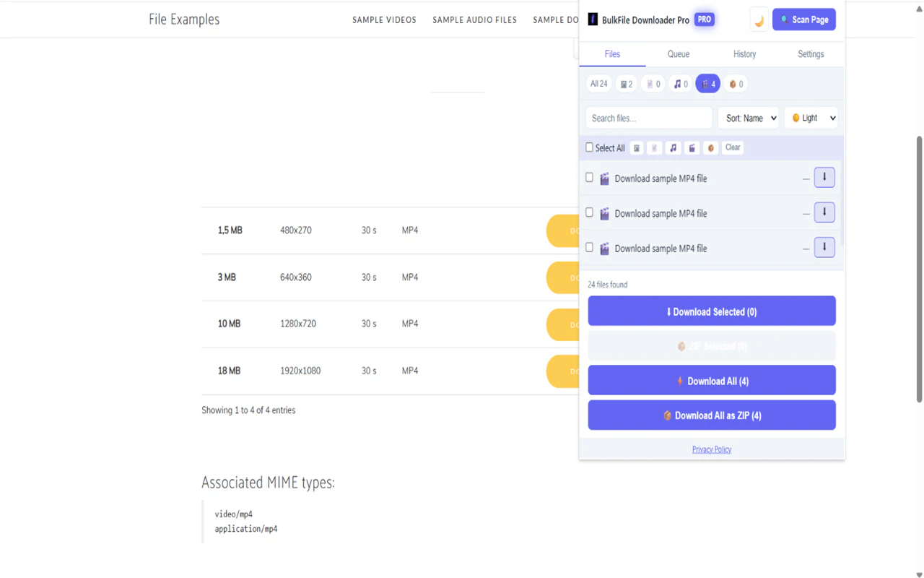Click the second 'Download sample MP4 file' label

(661, 214)
